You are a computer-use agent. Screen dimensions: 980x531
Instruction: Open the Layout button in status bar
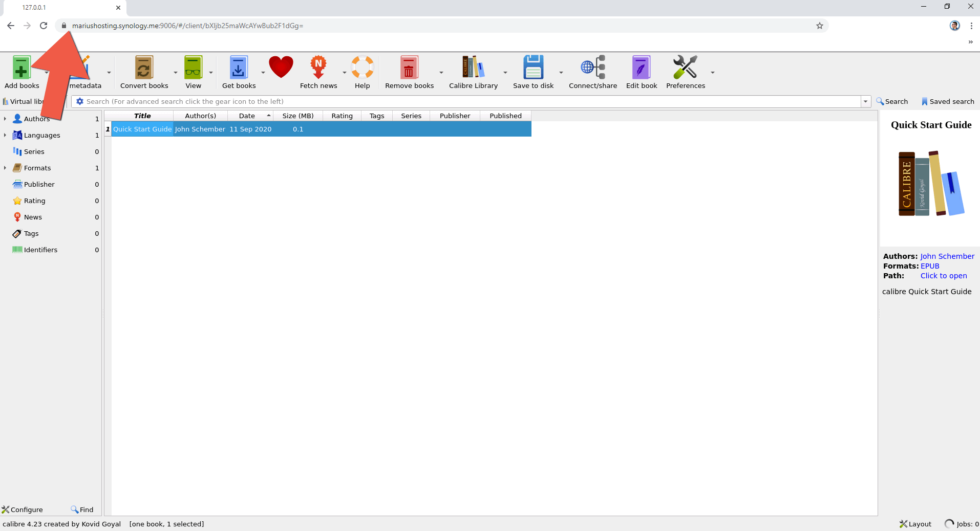point(915,524)
